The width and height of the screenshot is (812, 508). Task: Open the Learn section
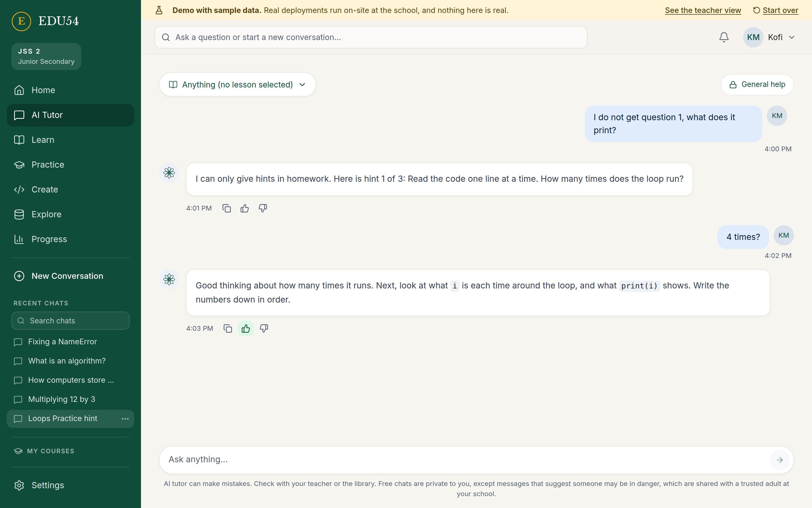click(70, 140)
